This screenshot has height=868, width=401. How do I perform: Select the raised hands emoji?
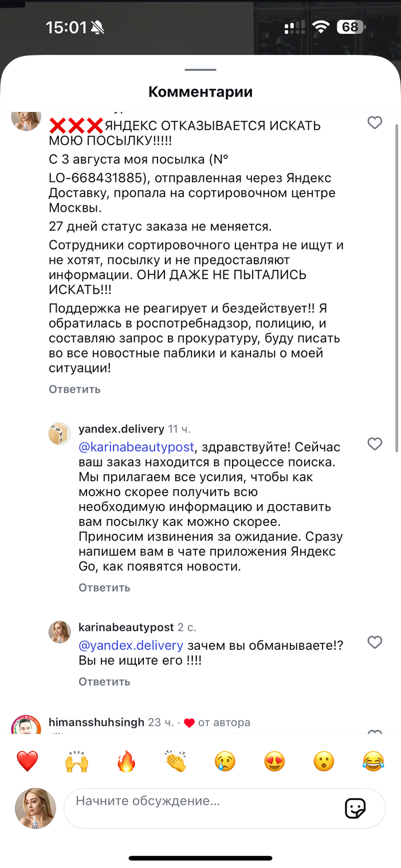[76, 762]
